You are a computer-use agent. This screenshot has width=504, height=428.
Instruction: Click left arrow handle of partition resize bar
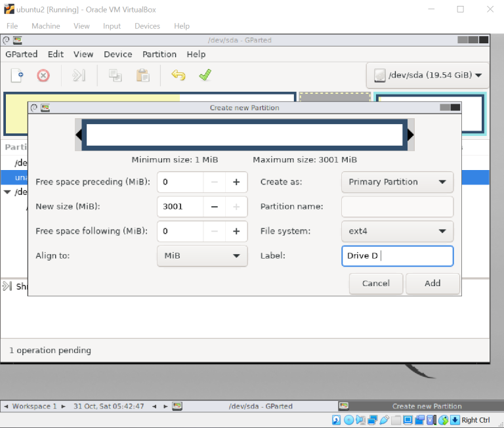click(x=79, y=135)
